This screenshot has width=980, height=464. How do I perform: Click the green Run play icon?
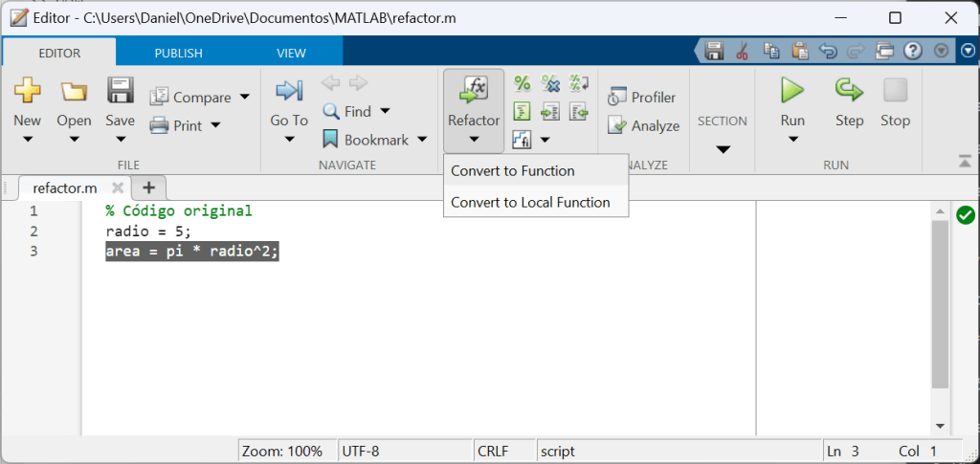coord(792,91)
